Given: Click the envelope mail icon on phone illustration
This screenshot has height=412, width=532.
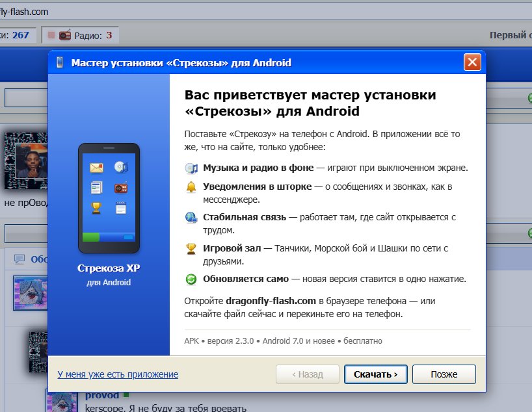Looking at the screenshot, I should click(96, 168).
